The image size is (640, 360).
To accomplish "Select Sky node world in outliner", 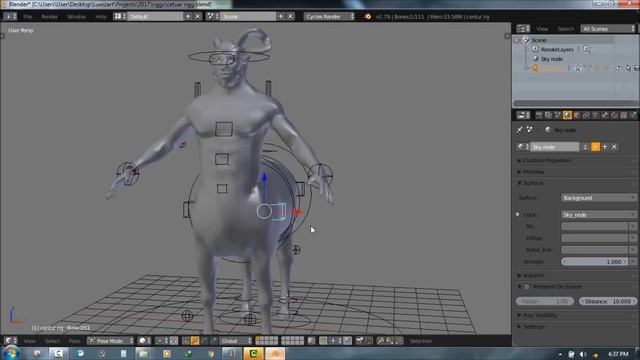I will [551, 59].
